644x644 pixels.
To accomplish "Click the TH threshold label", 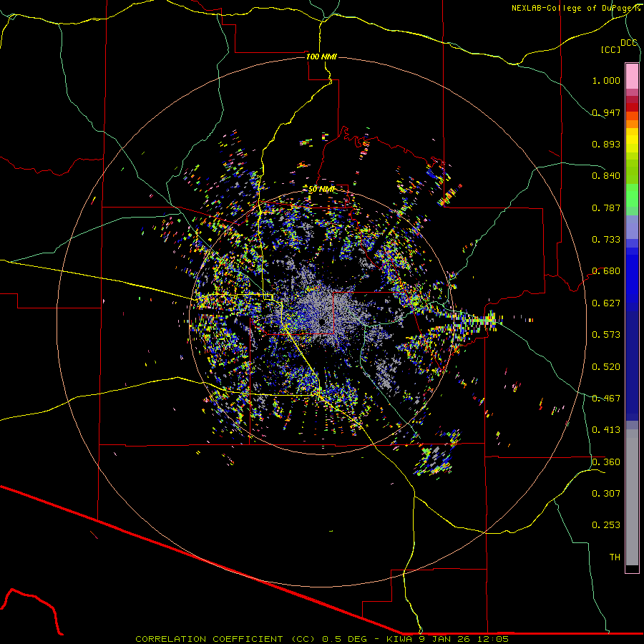I will point(615,557).
